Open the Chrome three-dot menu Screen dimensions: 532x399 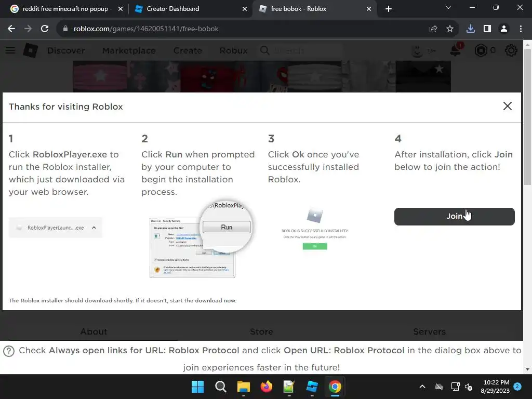click(x=521, y=29)
